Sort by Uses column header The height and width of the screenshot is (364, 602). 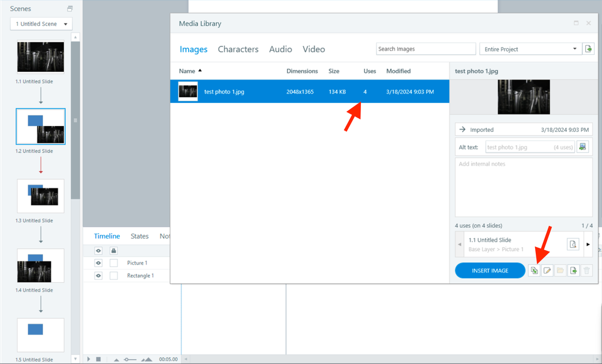click(369, 71)
